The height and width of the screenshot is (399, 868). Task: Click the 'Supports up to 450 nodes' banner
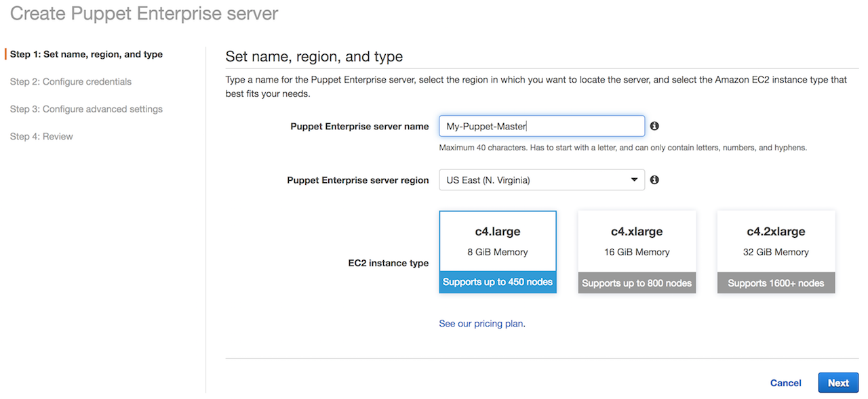[x=498, y=282]
